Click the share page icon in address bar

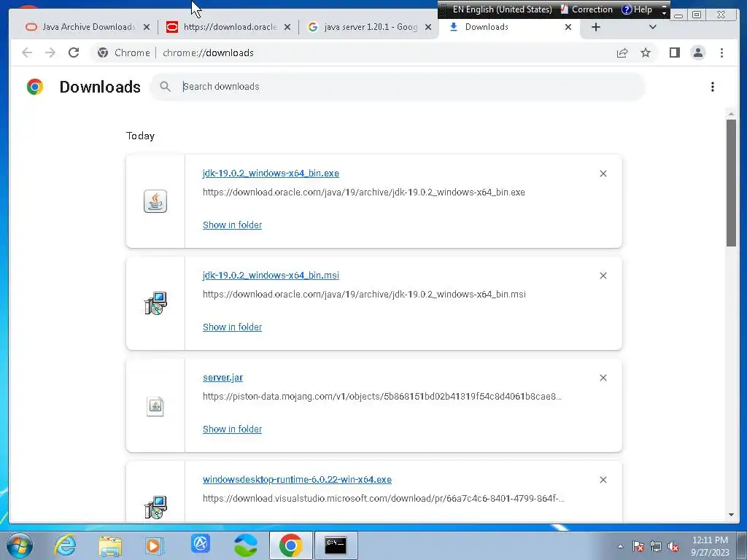[x=622, y=52]
